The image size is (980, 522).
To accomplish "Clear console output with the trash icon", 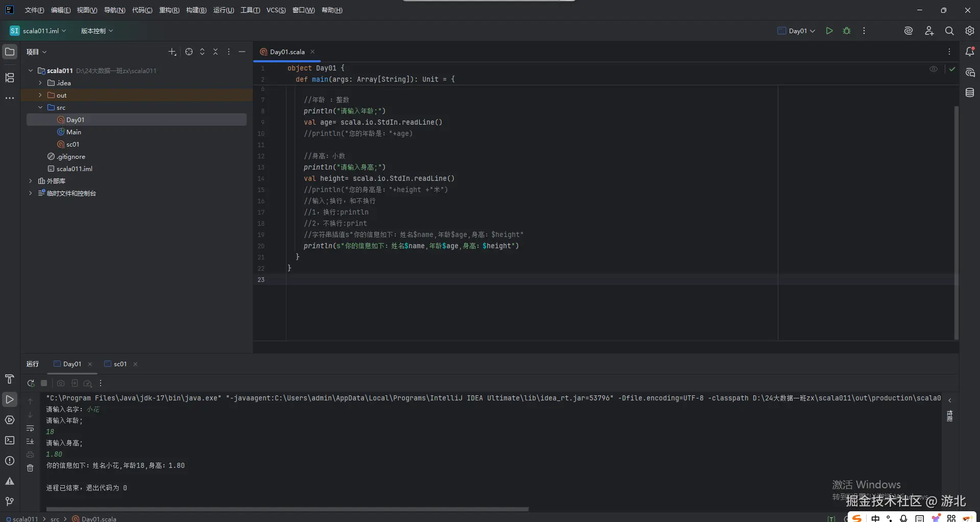I will pos(31,468).
